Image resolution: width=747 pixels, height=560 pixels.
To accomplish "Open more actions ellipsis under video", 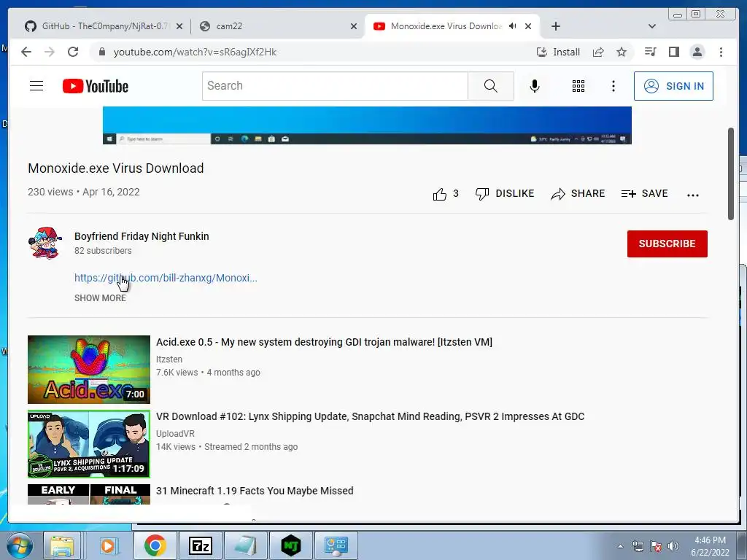I will pos(693,195).
